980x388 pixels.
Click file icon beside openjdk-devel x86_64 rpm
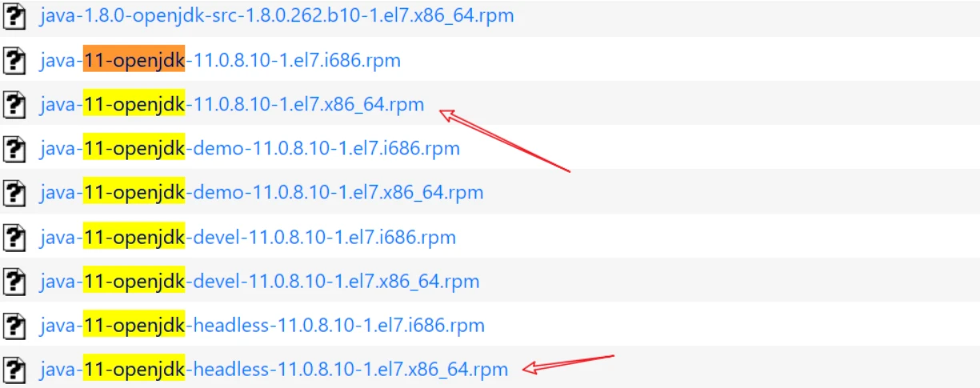click(14, 281)
